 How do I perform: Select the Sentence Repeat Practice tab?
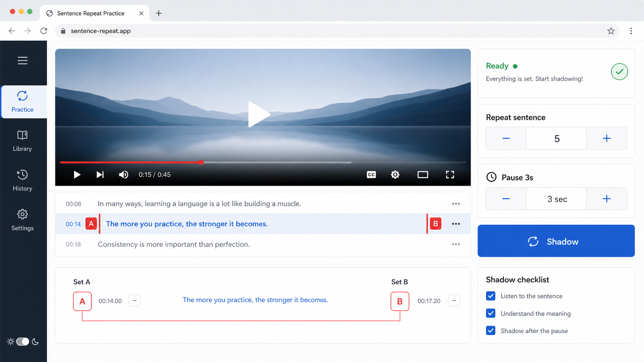coord(94,13)
